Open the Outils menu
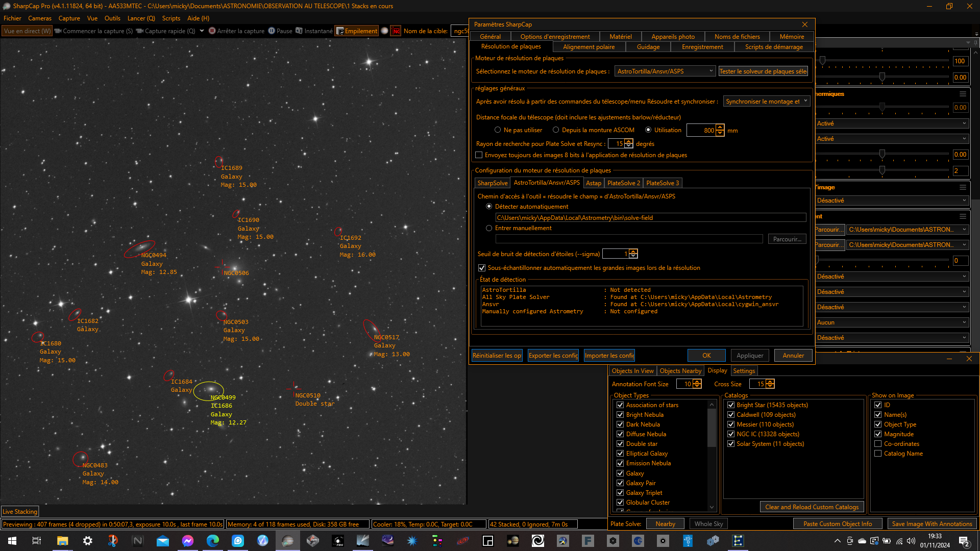 [112, 18]
